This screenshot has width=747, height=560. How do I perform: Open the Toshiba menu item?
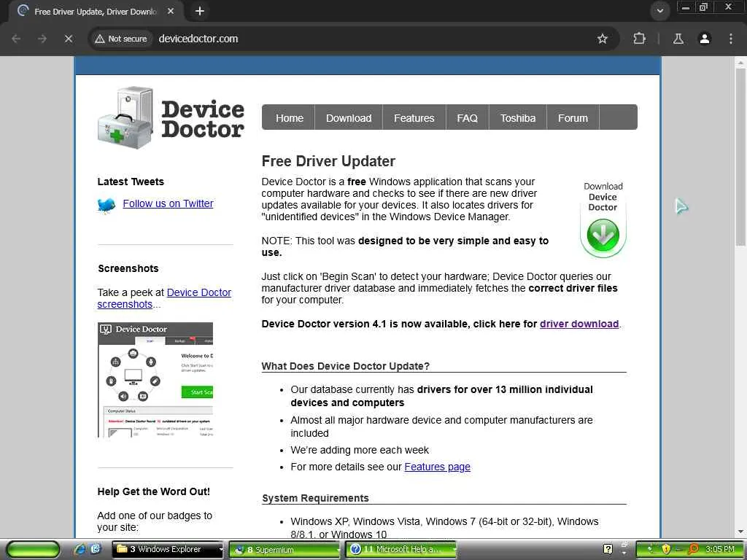518,117
